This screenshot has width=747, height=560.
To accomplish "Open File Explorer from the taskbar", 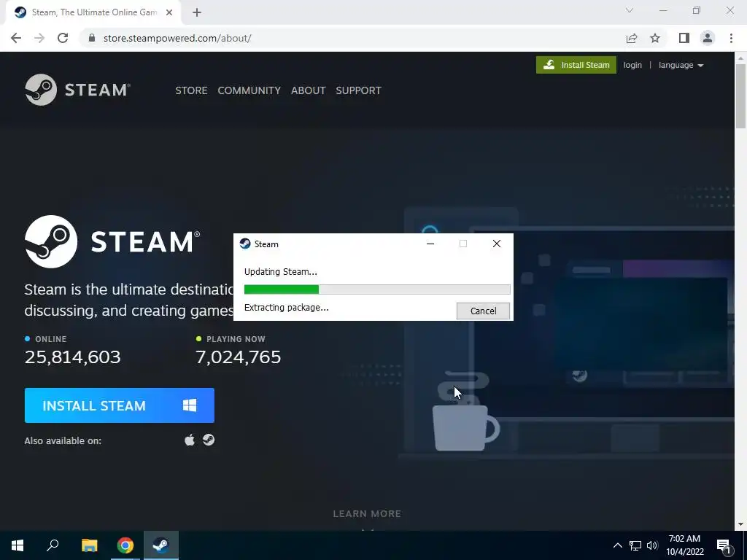I will [x=89, y=545].
